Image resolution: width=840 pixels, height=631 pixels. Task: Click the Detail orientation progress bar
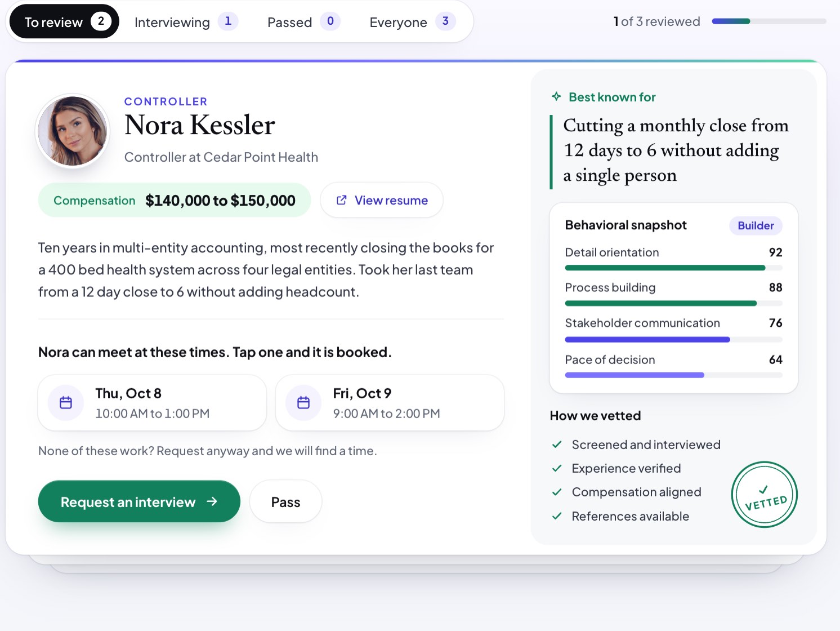(x=673, y=268)
